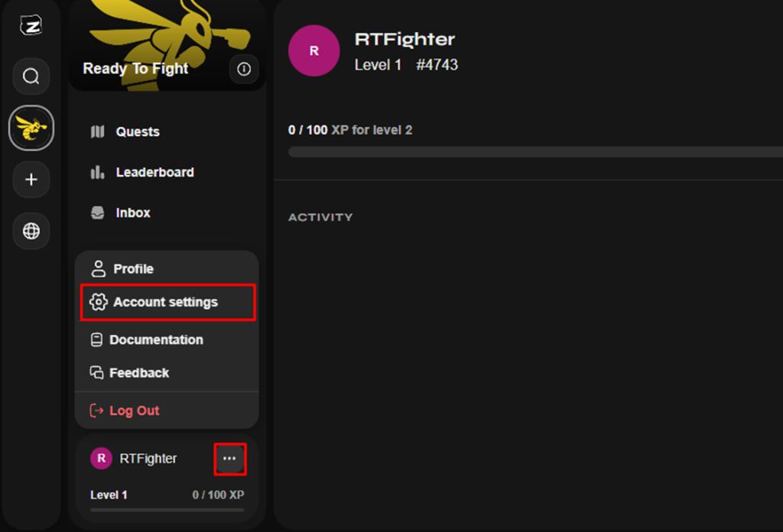Click the Level 1 text in profile header

point(378,65)
